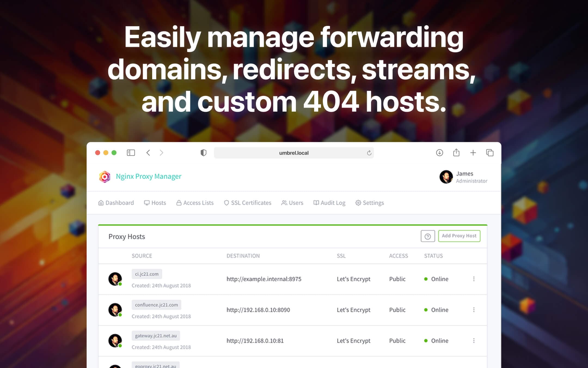The image size is (588, 368).
Task: Click the browser refresh icon
Action: (x=369, y=153)
